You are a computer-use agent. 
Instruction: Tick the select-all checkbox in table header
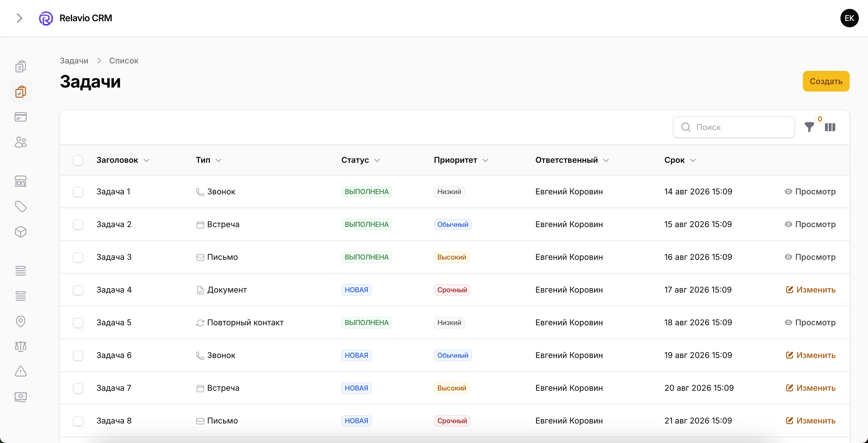78,160
